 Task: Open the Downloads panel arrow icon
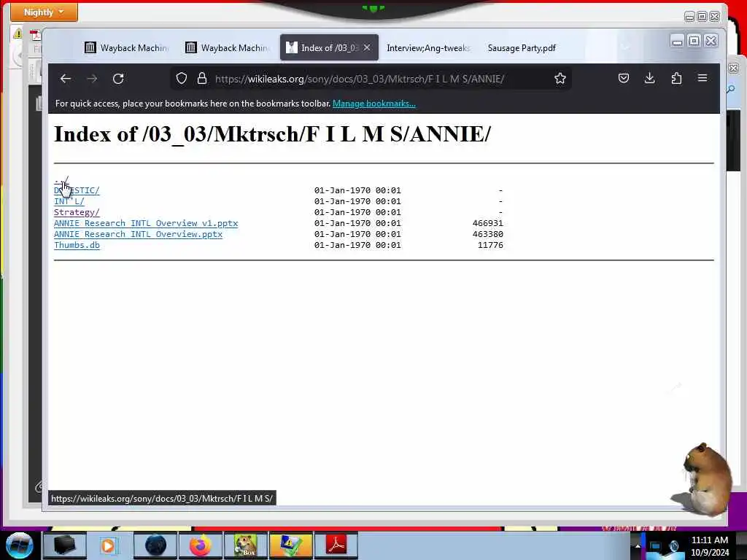pos(650,78)
